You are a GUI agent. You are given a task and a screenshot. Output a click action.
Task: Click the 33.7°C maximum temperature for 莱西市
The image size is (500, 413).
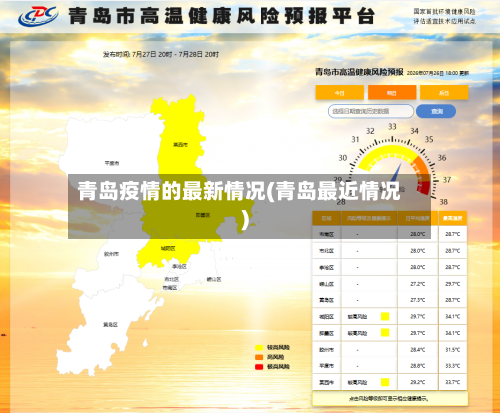[x=453, y=382]
